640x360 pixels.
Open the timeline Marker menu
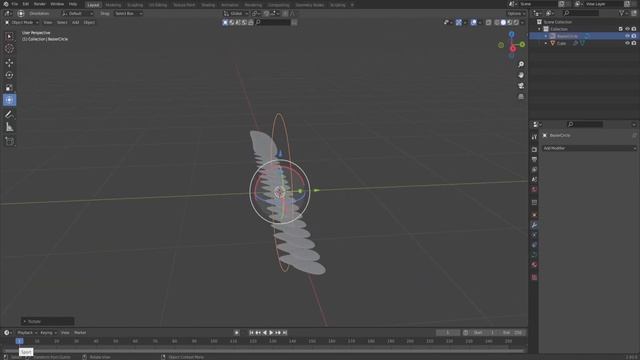pos(80,333)
